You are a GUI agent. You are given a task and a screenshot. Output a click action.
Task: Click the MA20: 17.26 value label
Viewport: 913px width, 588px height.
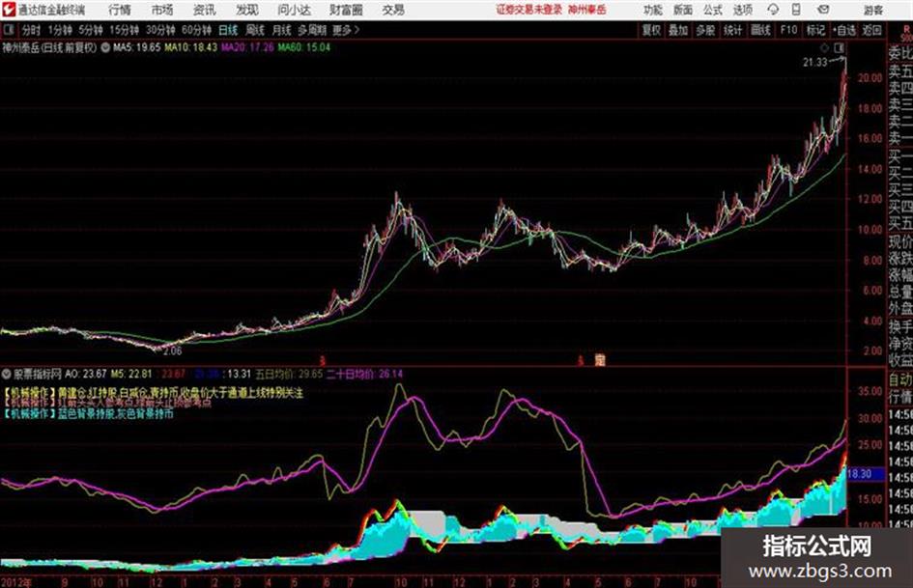(x=247, y=47)
